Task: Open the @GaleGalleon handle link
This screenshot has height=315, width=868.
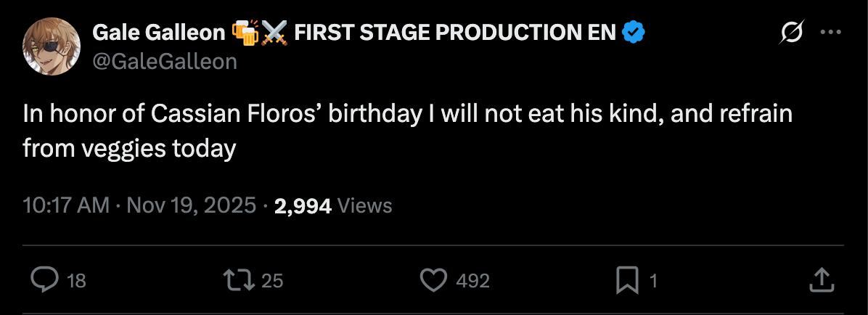Action: tap(165, 62)
